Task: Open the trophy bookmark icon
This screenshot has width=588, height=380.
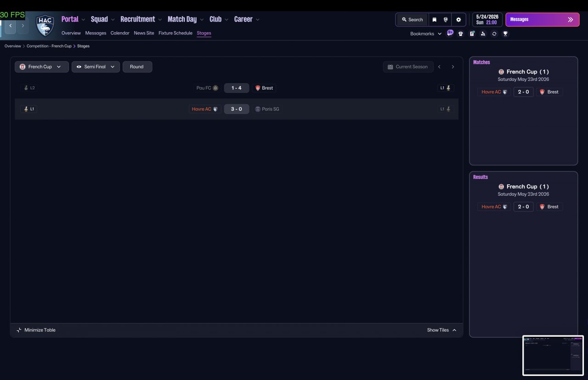Action: coord(505,34)
